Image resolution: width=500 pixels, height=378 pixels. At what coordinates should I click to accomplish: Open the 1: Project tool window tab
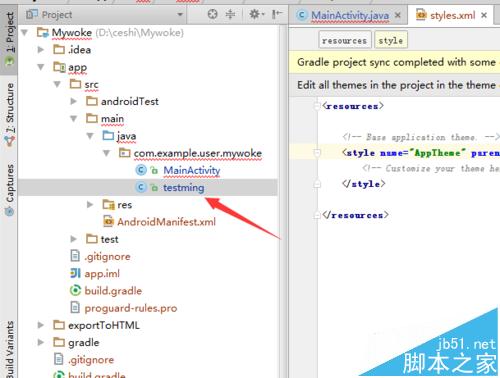[10, 39]
